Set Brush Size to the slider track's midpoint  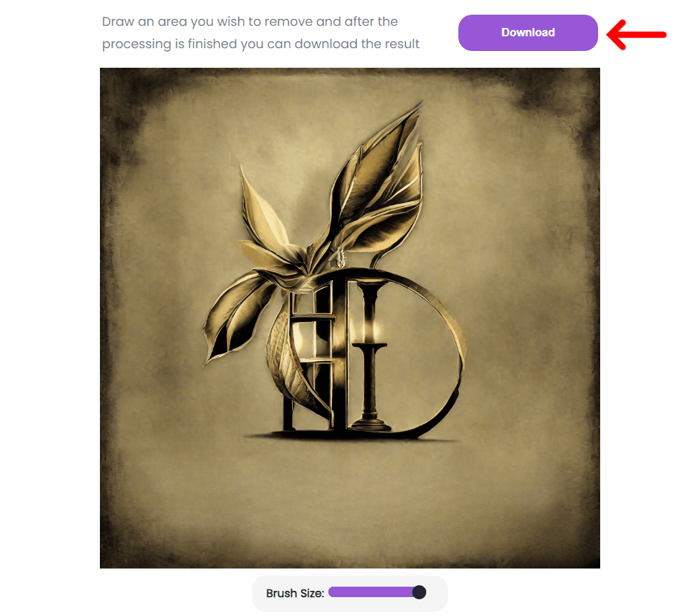click(x=377, y=592)
